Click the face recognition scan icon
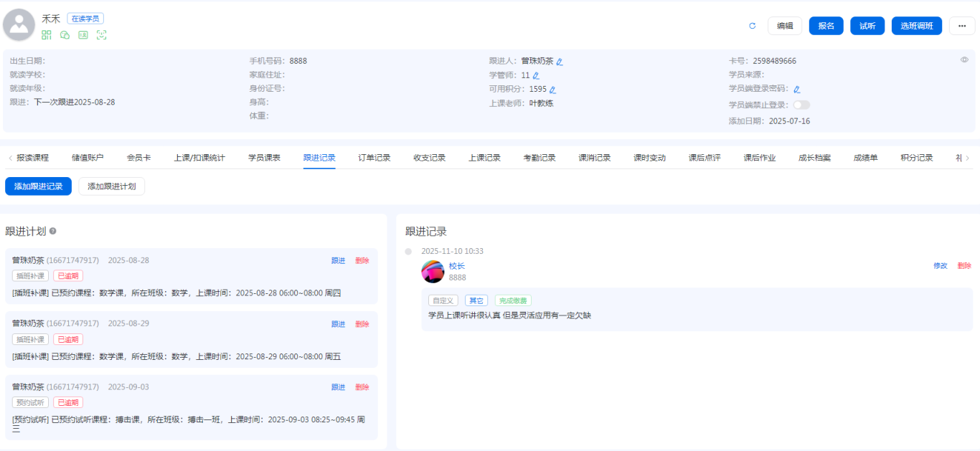 (x=101, y=35)
